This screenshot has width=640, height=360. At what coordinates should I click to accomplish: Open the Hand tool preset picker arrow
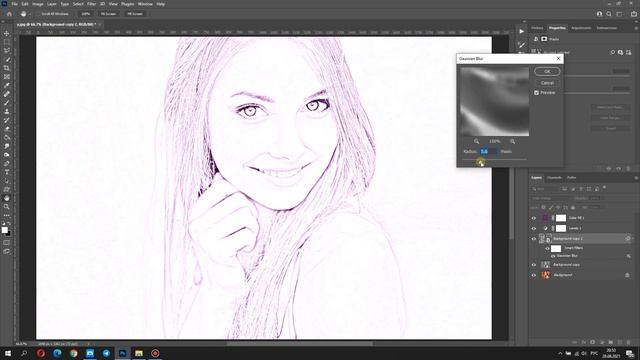[x=29, y=14]
